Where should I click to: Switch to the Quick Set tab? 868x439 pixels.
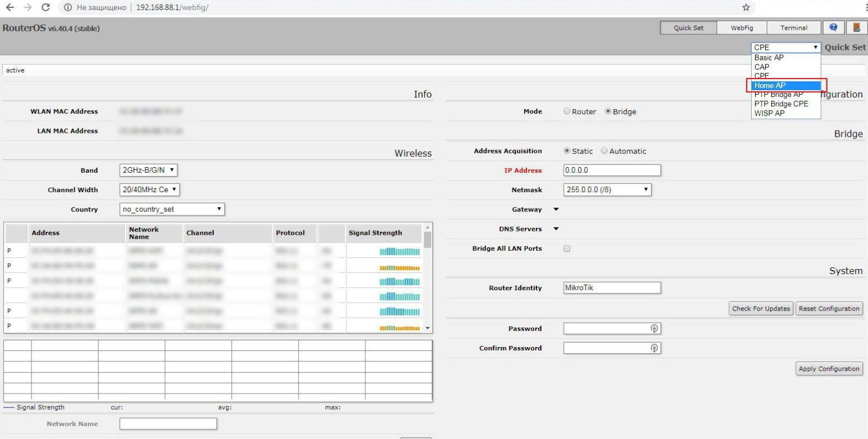(x=688, y=28)
